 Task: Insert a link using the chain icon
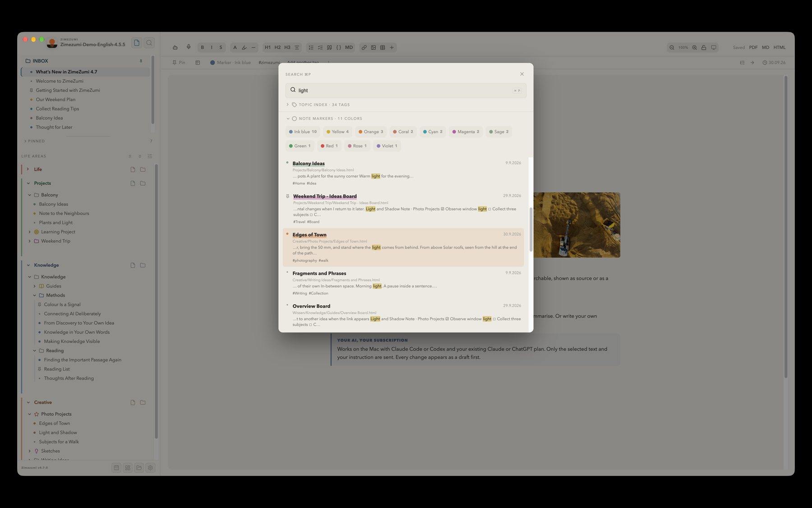pos(364,47)
